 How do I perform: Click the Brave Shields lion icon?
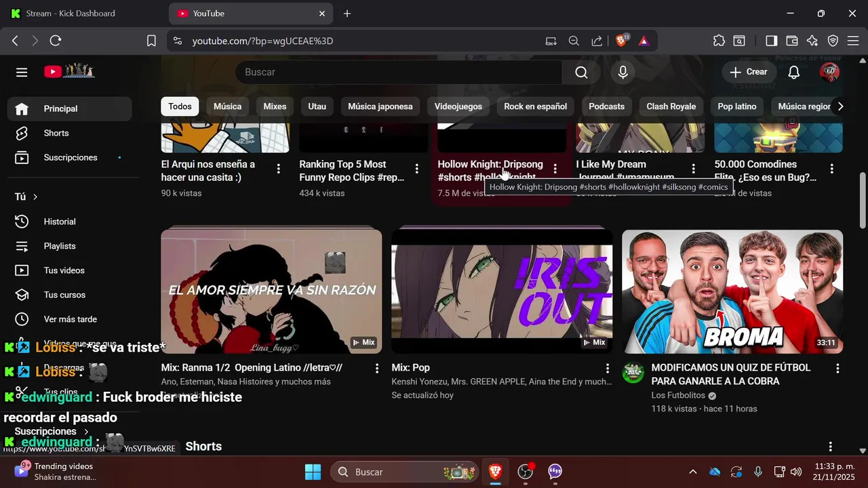pos(622,41)
